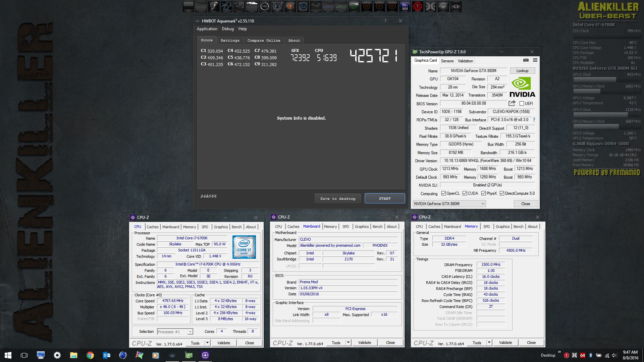Image resolution: width=644 pixels, height=362 pixels.
Task: Toggle the UEFI checkbox in GPU-Z
Action: [x=522, y=104]
